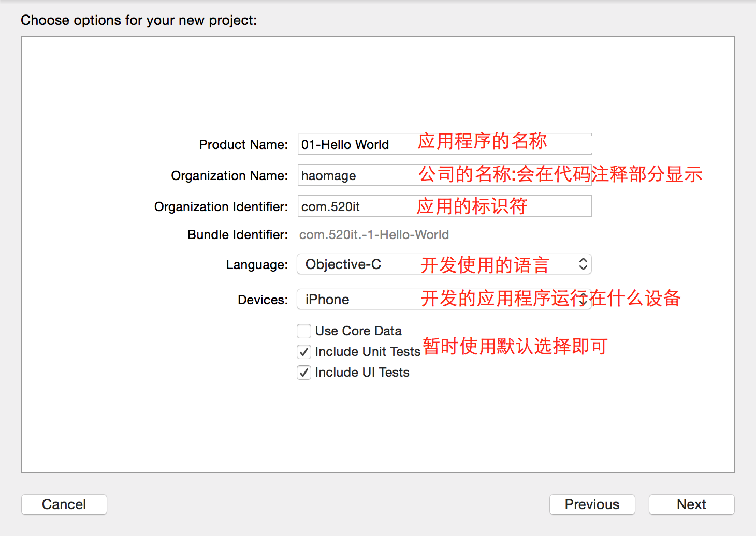Click the Organization Name field containing haomage

[x=444, y=175]
